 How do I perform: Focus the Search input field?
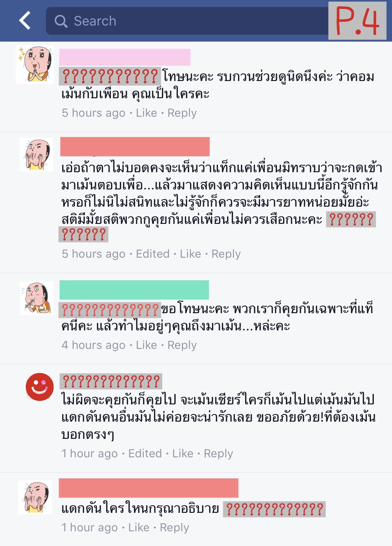(187, 21)
